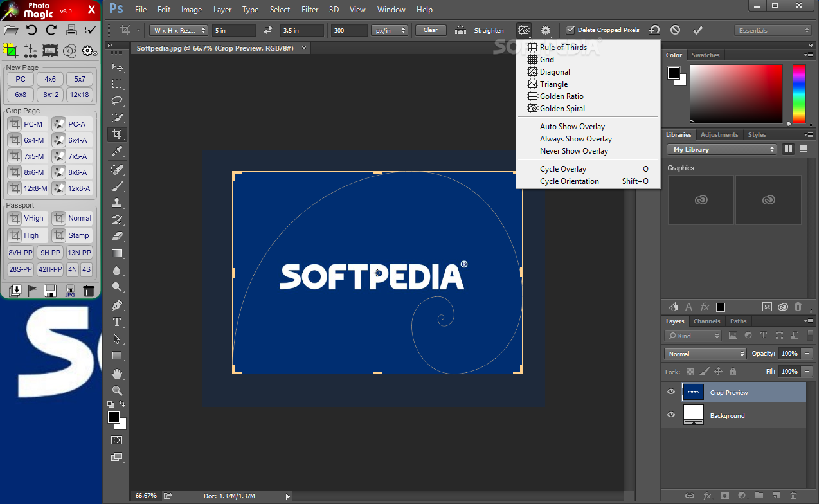Open the Essentials workspace dropdown
The image size is (819, 504).
(773, 30)
